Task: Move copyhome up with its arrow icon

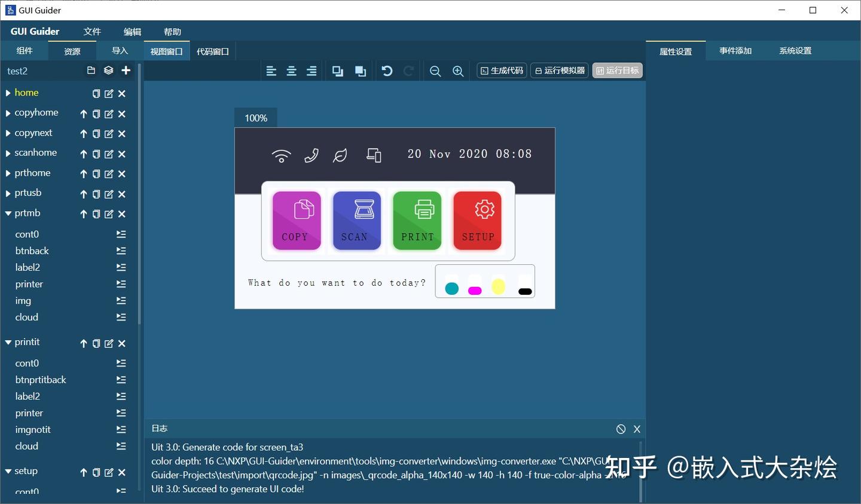Action: click(x=83, y=114)
